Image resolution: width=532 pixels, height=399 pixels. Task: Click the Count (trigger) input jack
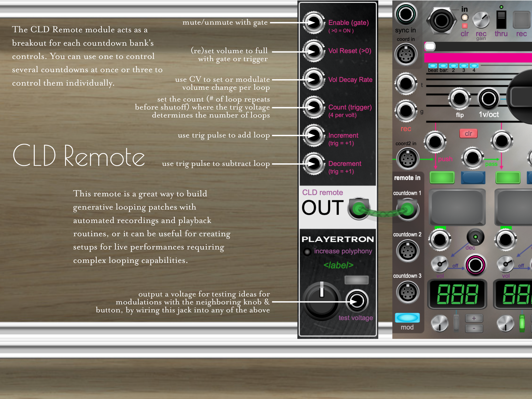[314, 107]
